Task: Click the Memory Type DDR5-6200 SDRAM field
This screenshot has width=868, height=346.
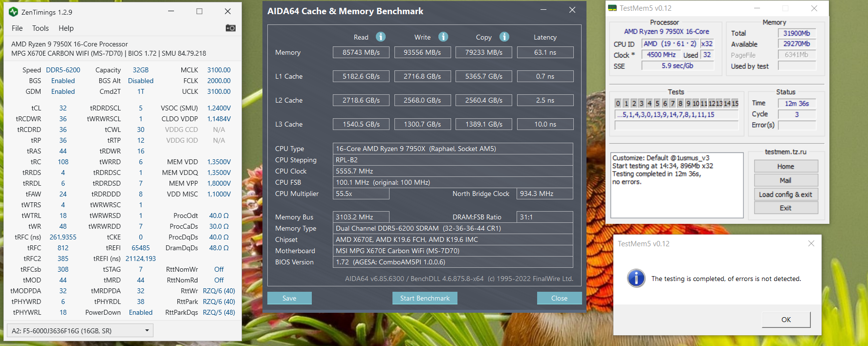Action: click(453, 228)
